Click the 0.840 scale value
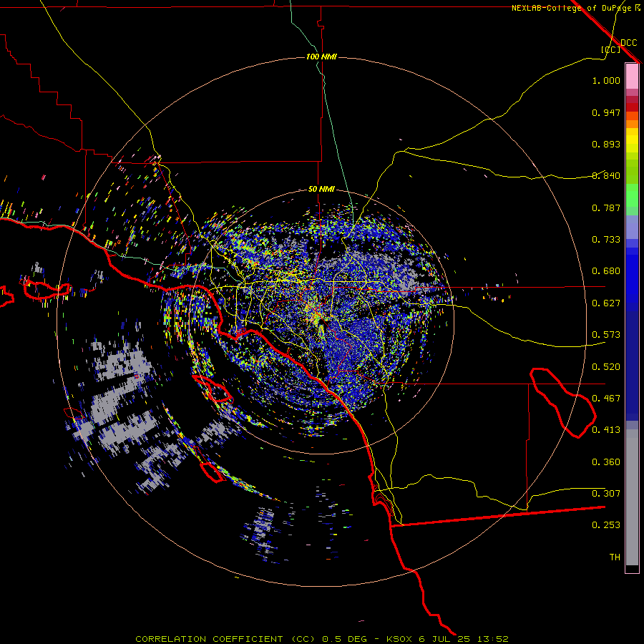Screen dimensions: 644x644 [606, 176]
